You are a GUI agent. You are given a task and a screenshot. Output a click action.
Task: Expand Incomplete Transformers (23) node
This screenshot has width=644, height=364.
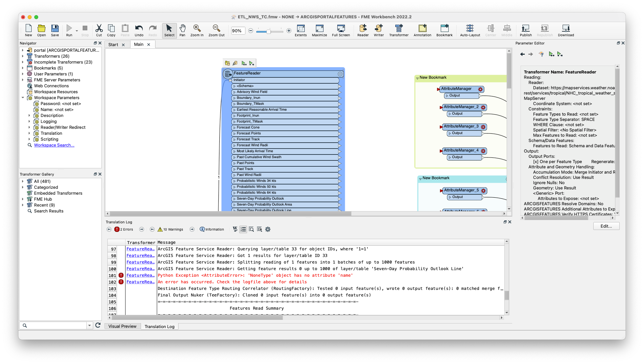click(x=23, y=62)
